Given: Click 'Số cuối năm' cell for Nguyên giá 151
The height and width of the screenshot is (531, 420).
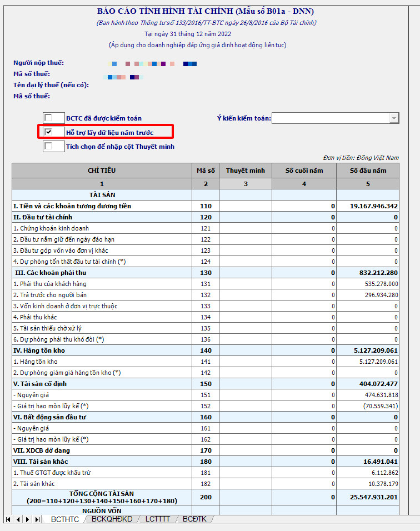Looking at the screenshot, I should [x=304, y=395].
